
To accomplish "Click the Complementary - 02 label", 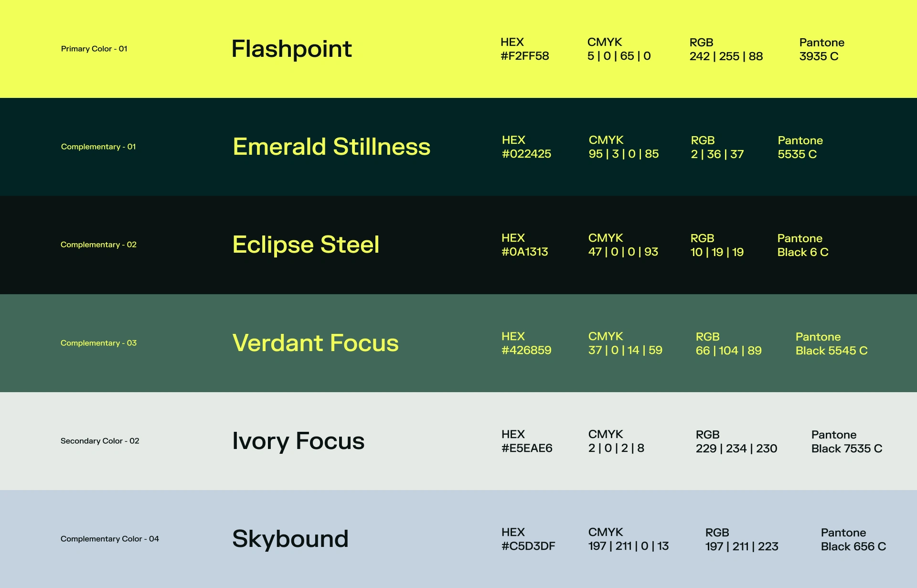I will [x=98, y=245].
